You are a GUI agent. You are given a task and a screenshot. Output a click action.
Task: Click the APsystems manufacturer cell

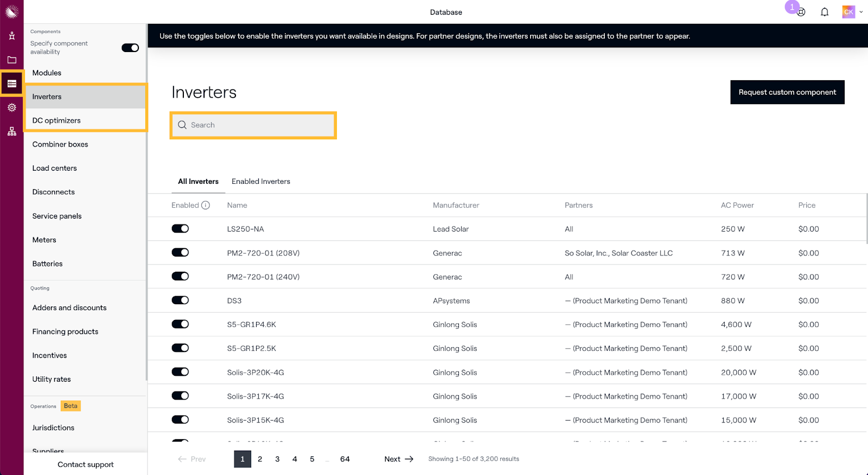[x=451, y=301]
